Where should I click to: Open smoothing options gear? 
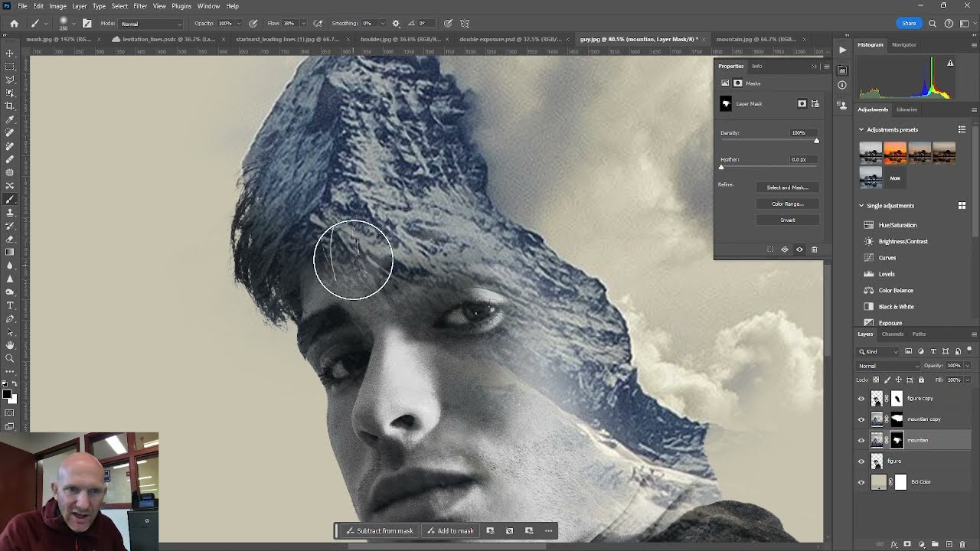pos(396,24)
